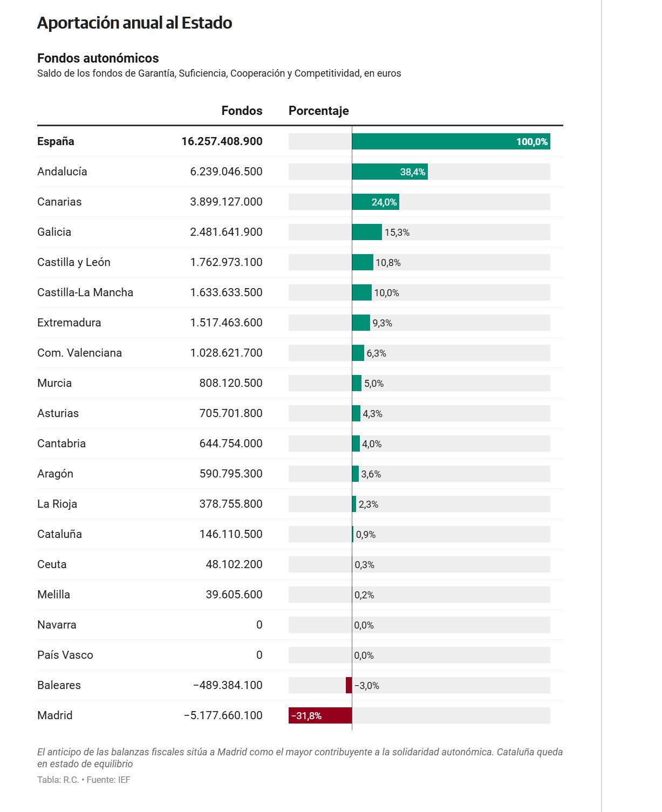Image resolution: width=662 pixels, height=812 pixels.
Task: Click the Baleares red negative bar
Action: (x=349, y=685)
